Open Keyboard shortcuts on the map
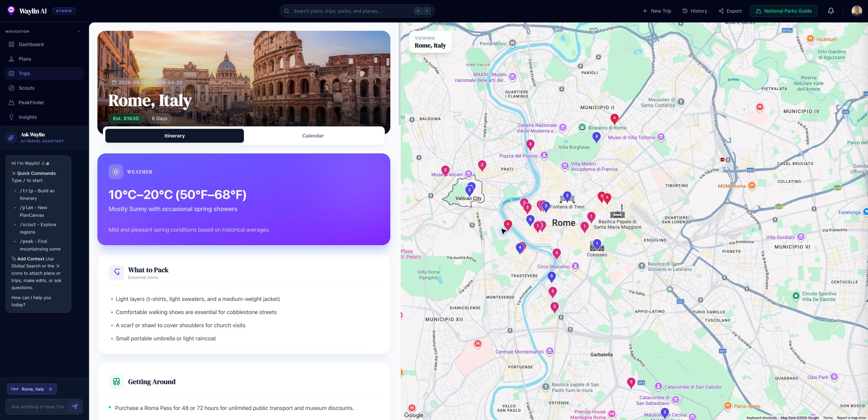 [x=762, y=418]
